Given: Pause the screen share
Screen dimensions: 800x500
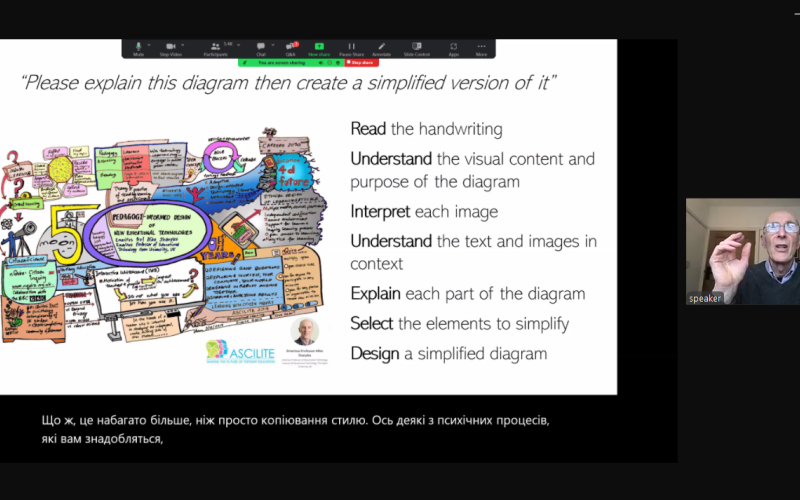Looking at the screenshot, I should 352,48.
